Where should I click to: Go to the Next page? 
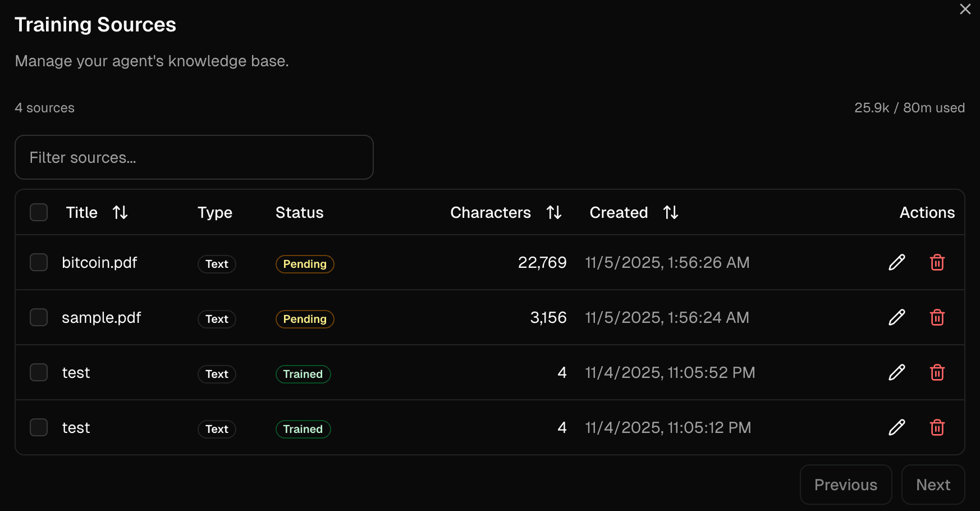coord(932,485)
